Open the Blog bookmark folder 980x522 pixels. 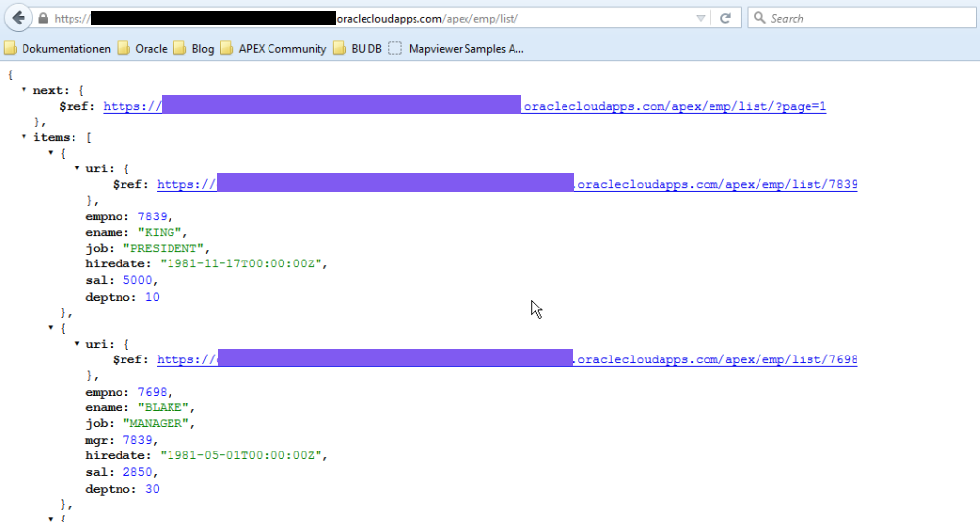tap(194, 49)
